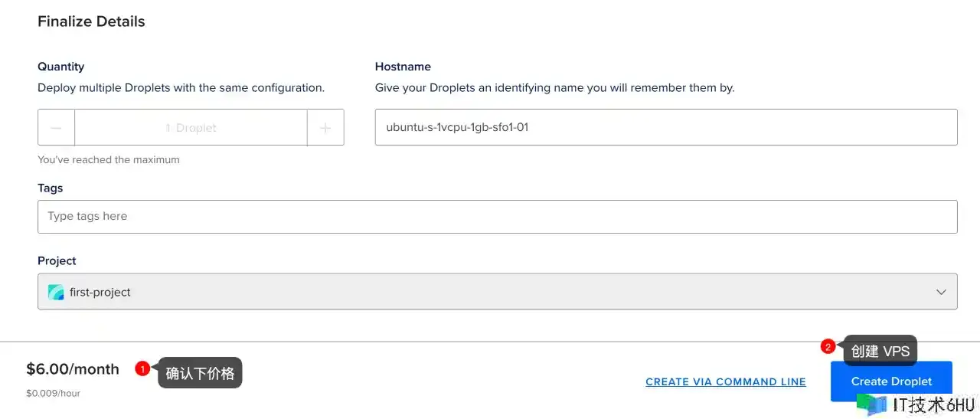The height and width of the screenshot is (419, 980).
Task: Expand the Project dropdown chevron arrow
Action: click(941, 292)
